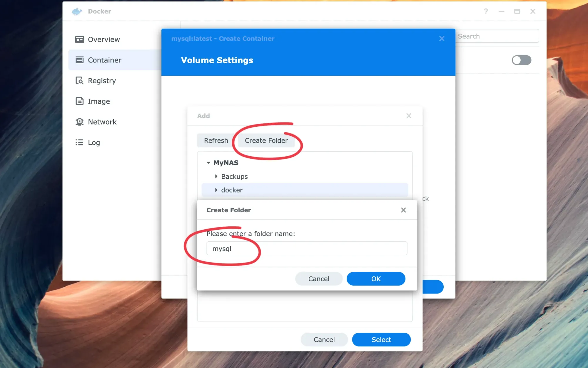Click Cancel in Create Folder dialog
The image size is (588, 368).
[319, 279]
